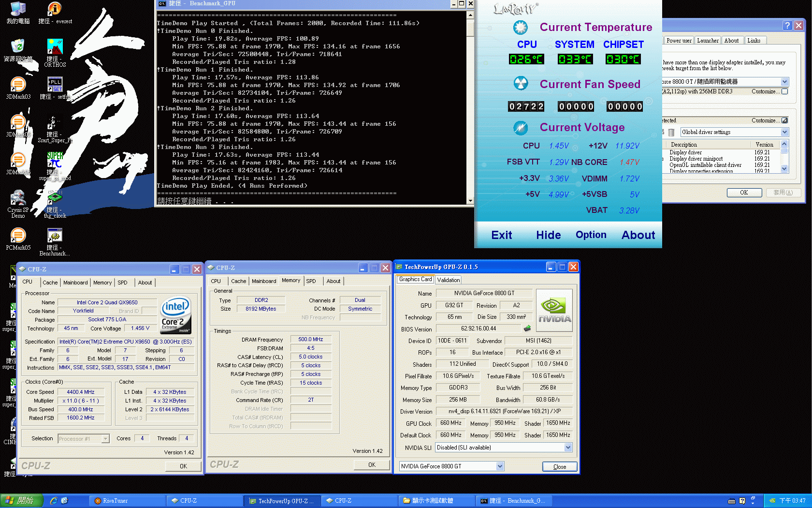This screenshot has height=508, width=812.
Task: Click trash icon beside Global driver settings
Action: pos(671,132)
